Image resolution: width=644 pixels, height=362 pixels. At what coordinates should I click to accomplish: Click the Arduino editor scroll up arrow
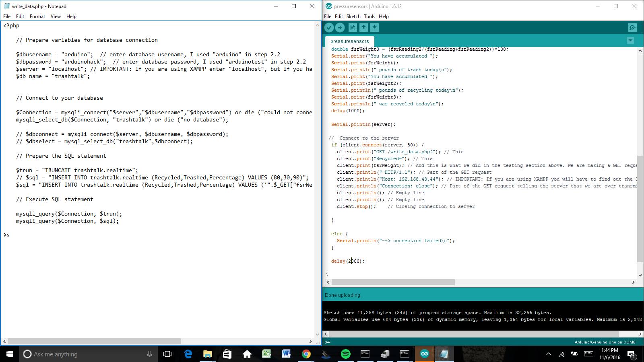(640, 50)
